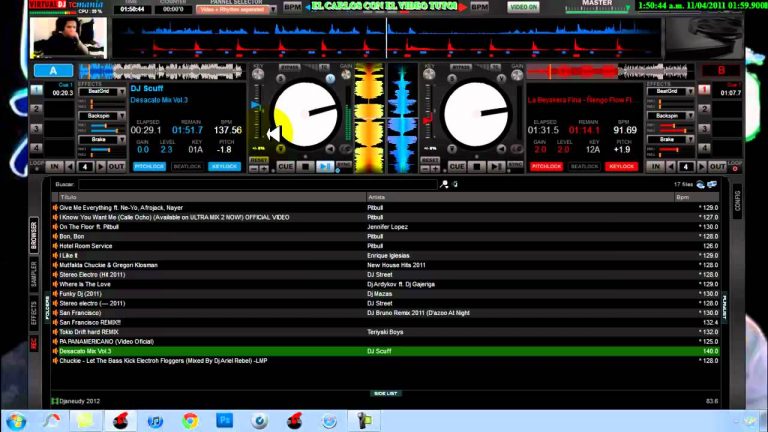
Task: Decrease deck B loop length arrow
Action: [x=671, y=167]
